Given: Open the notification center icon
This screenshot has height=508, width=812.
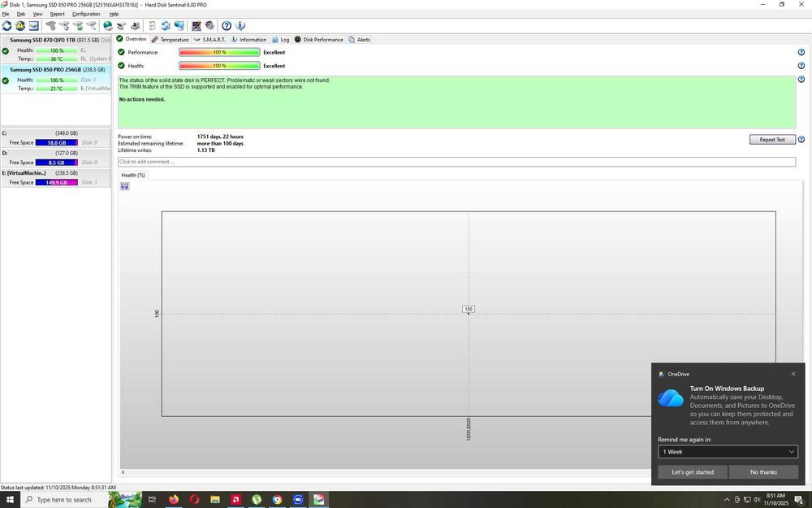Looking at the screenshot, I should coord(800,500).
